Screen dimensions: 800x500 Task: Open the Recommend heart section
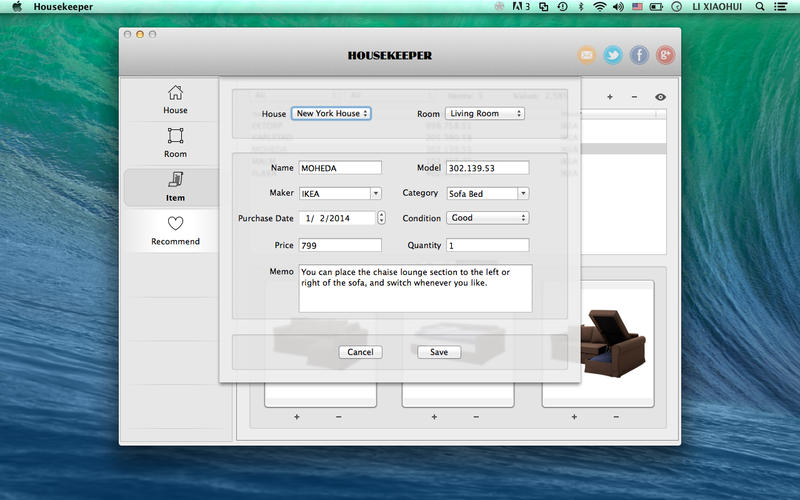[x=175, y=231]
